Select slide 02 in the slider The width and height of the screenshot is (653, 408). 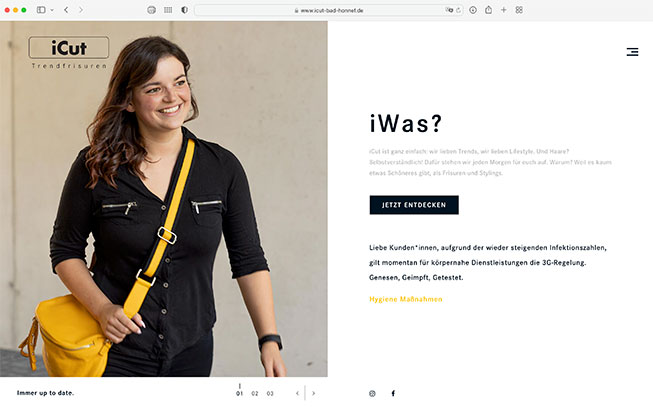(x=255, y=393)
